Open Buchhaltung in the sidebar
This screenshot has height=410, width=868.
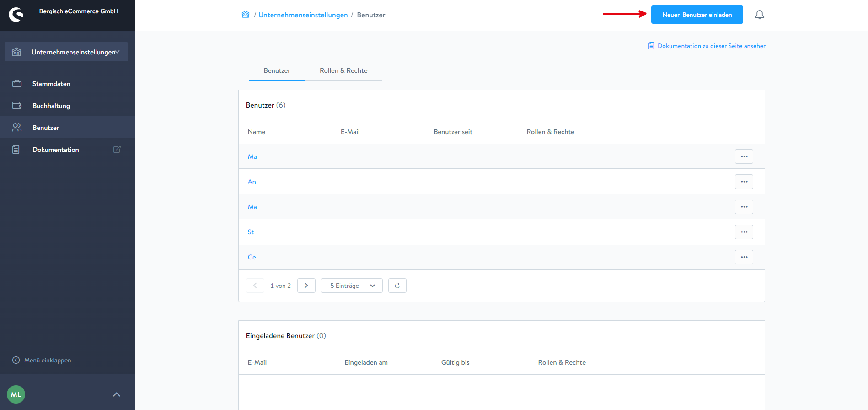click(51, 106)
